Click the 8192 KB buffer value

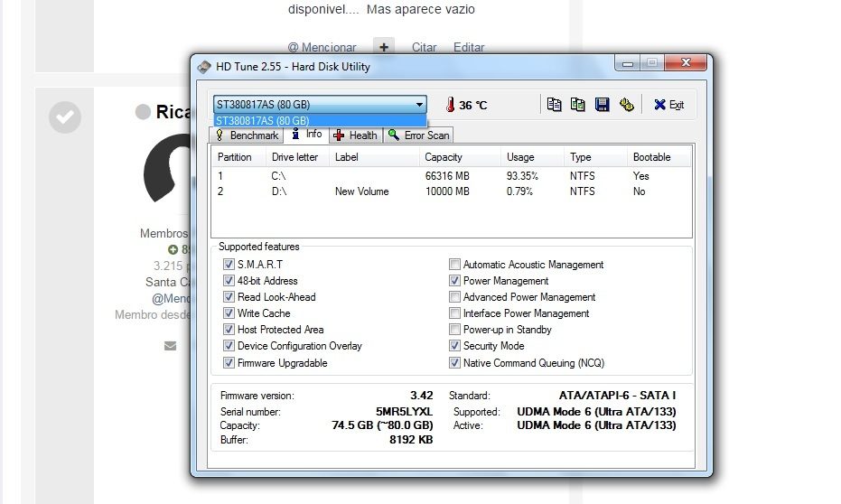[411, 440]
